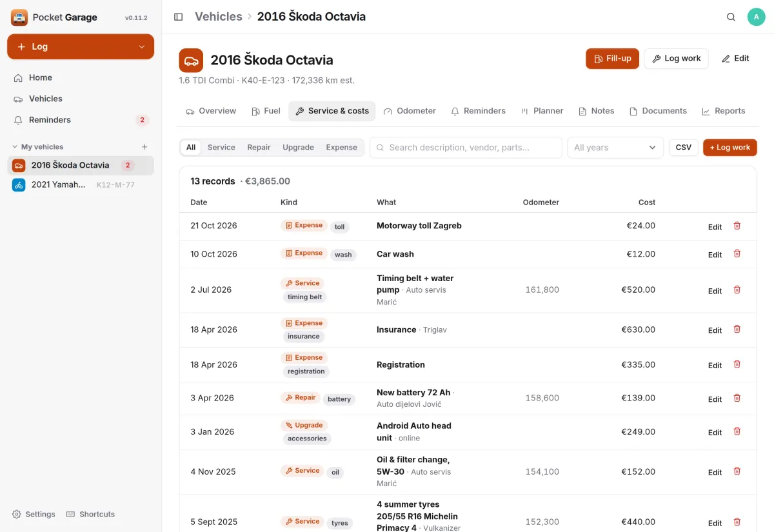Delete the 4 summer tyres record

pyautogui.click(x=737, y=522)
